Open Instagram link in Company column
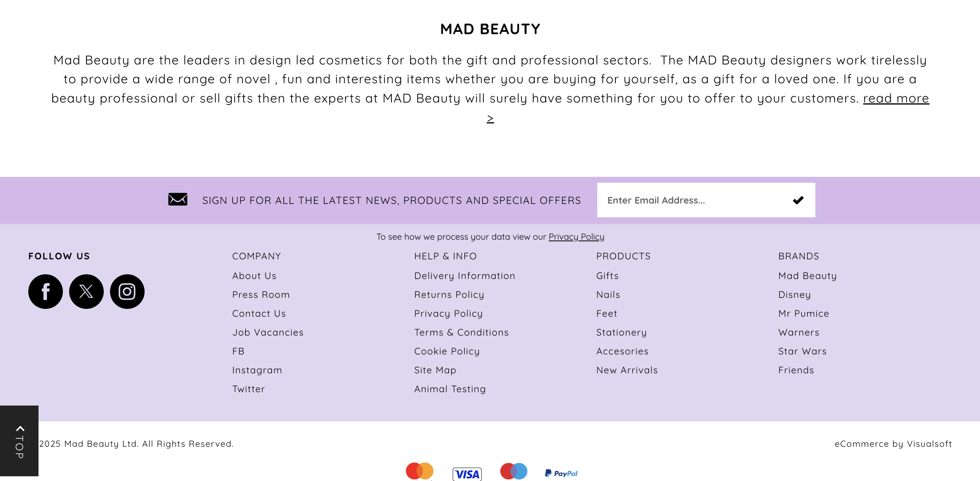 (257, 370)
